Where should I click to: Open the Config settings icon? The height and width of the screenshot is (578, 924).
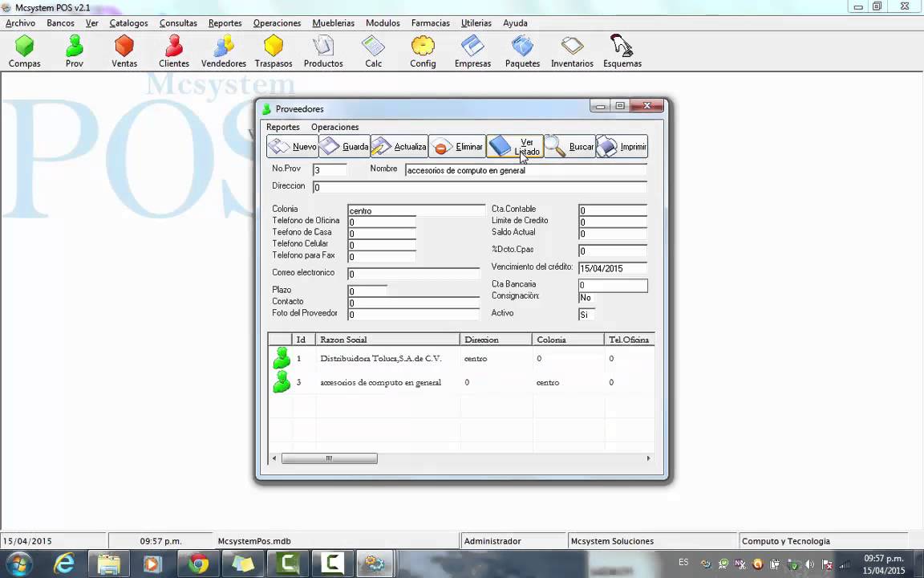coord(423,51)
